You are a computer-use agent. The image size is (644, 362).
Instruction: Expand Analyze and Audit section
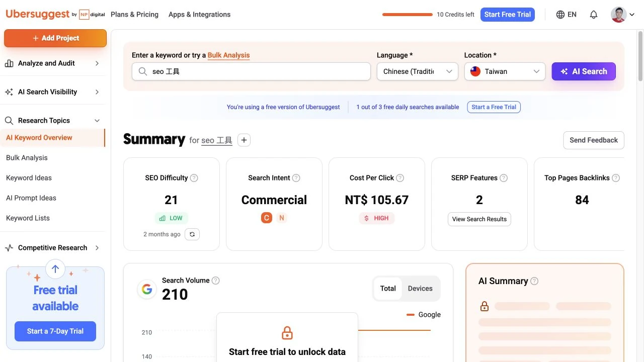click(97, 63)
